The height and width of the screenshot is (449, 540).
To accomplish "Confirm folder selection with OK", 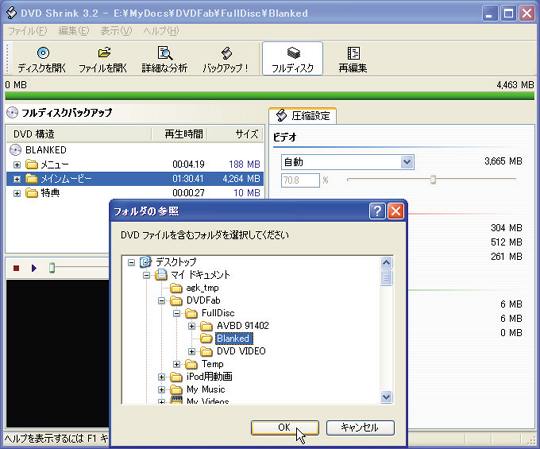I will pyautogui.click(x=285, y=428).
